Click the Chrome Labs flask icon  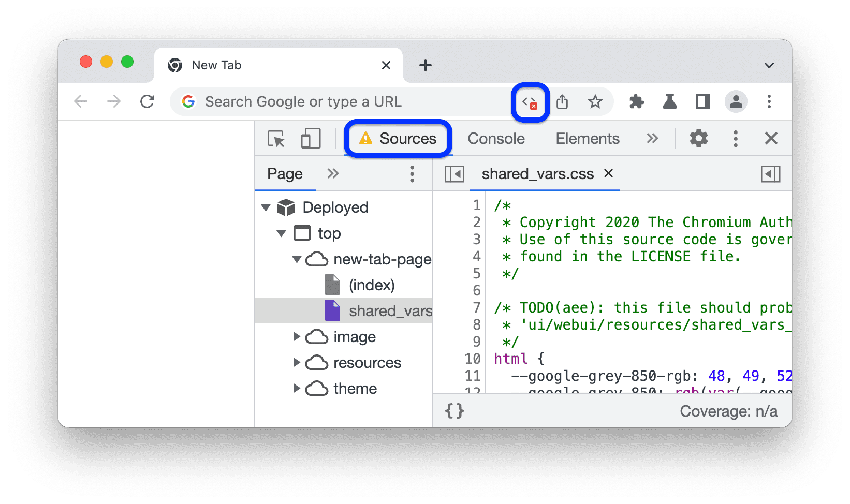coord(669,101)
